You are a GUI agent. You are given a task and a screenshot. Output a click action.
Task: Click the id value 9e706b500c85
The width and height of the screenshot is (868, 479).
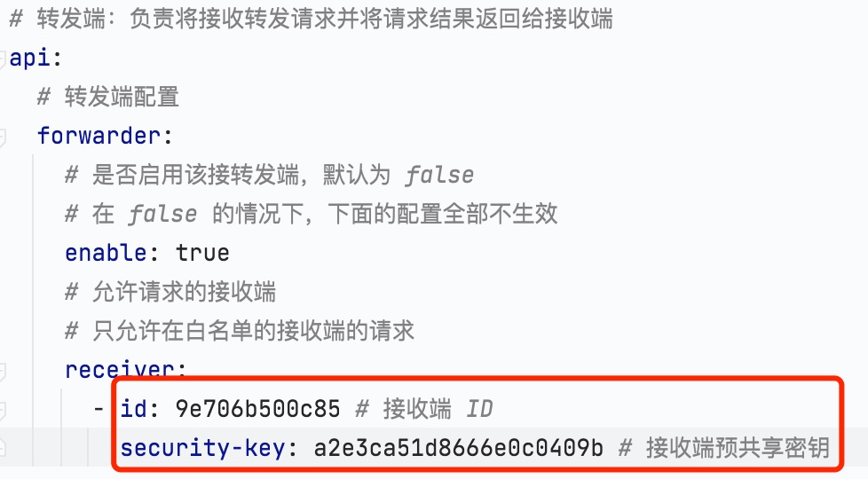(x=257, y=409)
